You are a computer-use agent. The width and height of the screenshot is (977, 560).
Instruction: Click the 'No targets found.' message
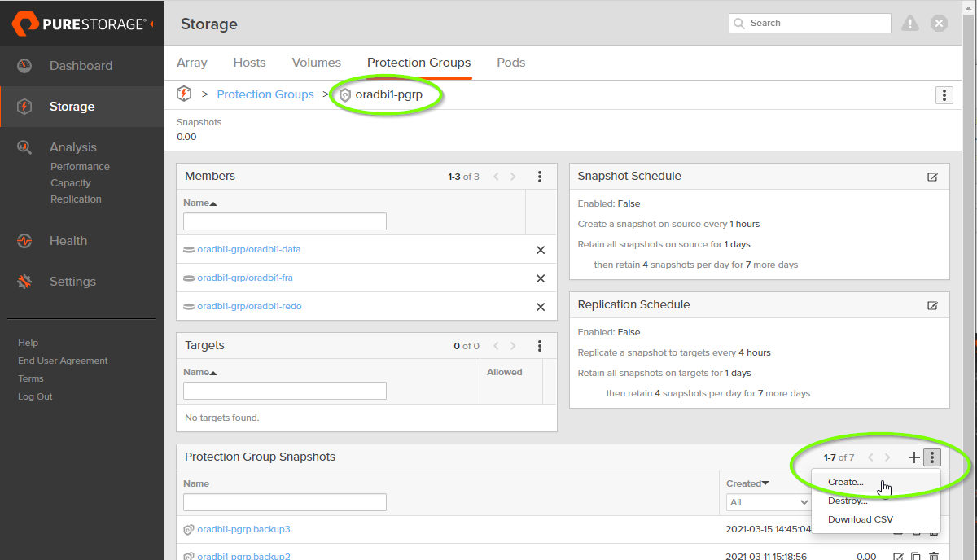click(x=222, y=418)
